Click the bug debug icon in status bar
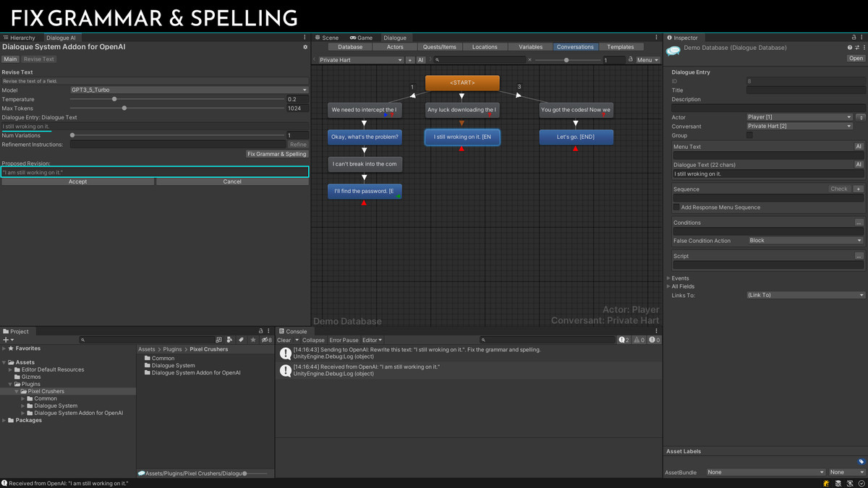 click(825, 483)
